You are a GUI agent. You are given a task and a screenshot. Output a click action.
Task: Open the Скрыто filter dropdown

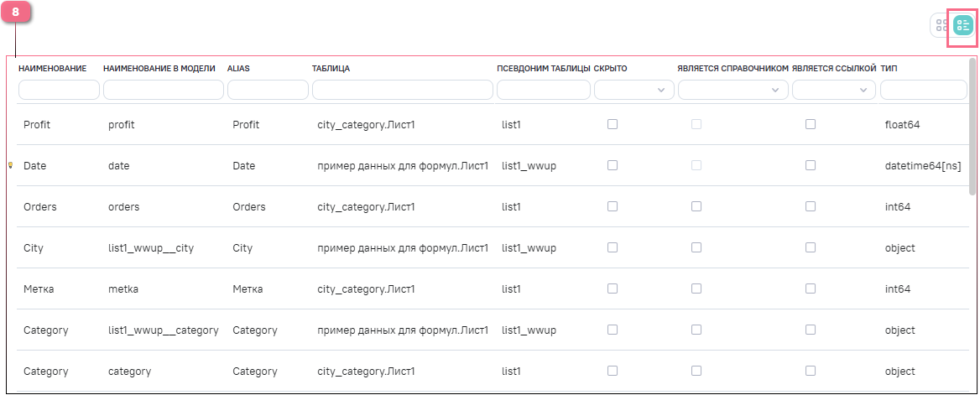click(x=633, y=90)
